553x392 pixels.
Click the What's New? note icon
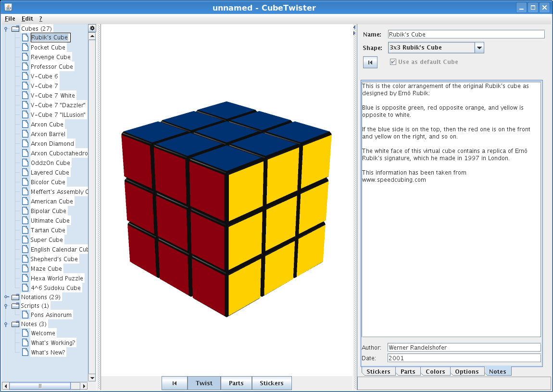(25, 352)
